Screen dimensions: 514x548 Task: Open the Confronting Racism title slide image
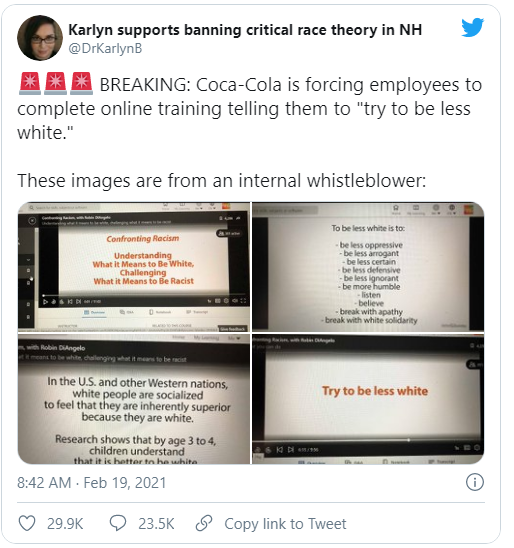click(x=134, y=267)
